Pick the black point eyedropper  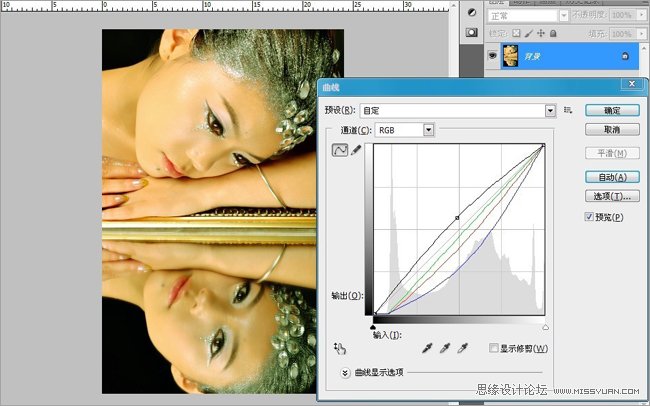coord(427,348)
